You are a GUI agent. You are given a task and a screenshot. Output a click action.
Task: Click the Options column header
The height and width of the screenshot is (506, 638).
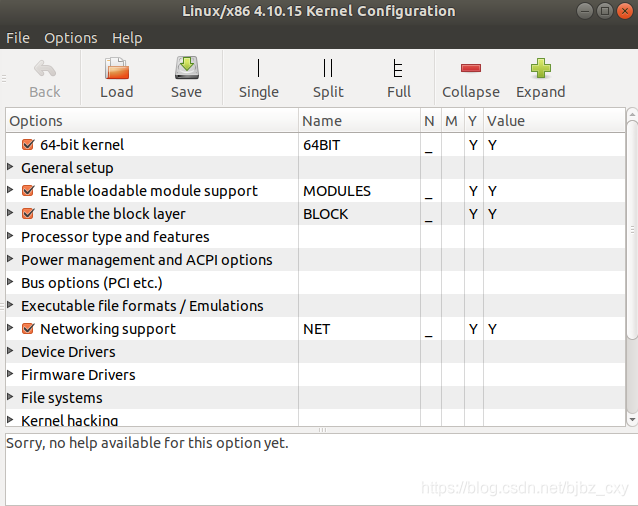[x=152, y=121]
